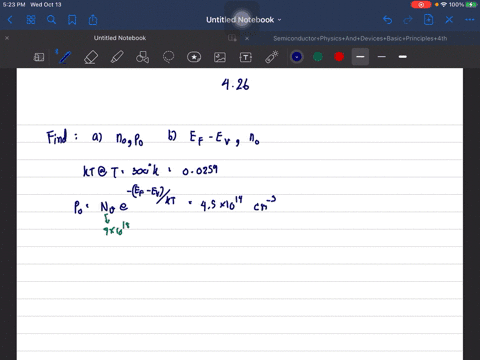Tap the screen recording indicator in status bar
This screenshot has width=480, height=360.
pyautogui.click(x=421, y=5)
